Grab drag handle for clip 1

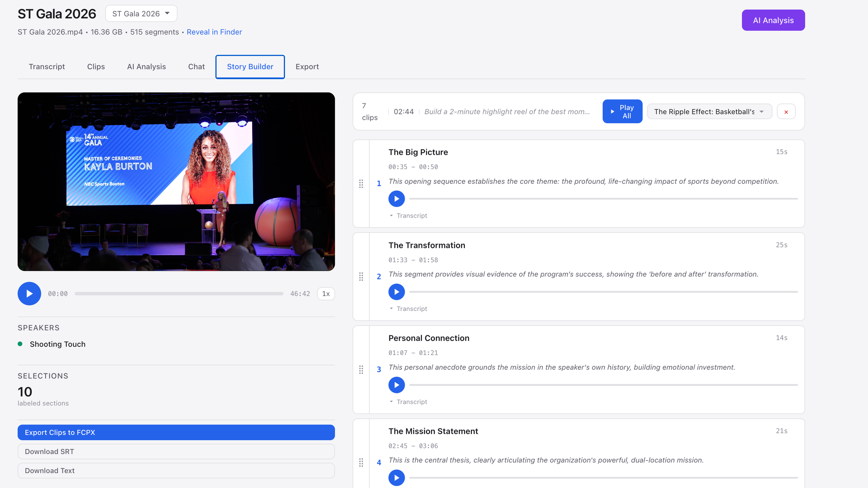coord(361,184)
